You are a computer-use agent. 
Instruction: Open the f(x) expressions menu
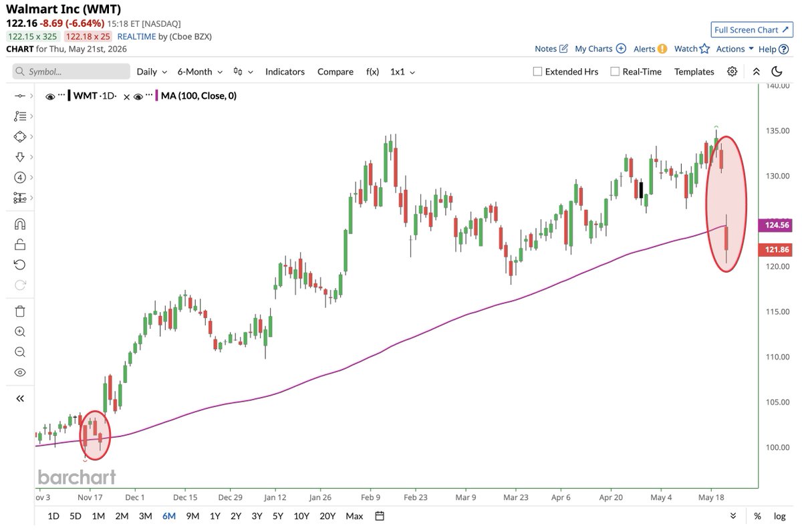click(372, 72)
